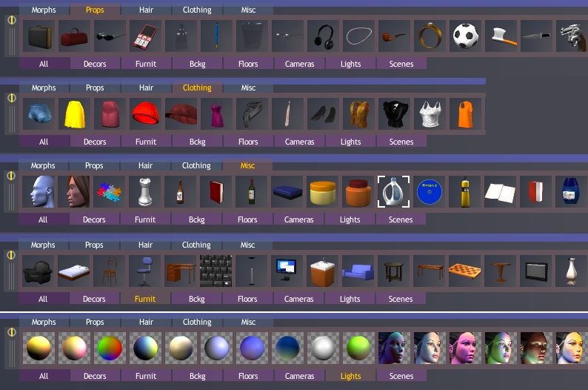The image size is (588, 390).
Task: Toggle the yellow pin in lights panel
Action: click(12, 332)
